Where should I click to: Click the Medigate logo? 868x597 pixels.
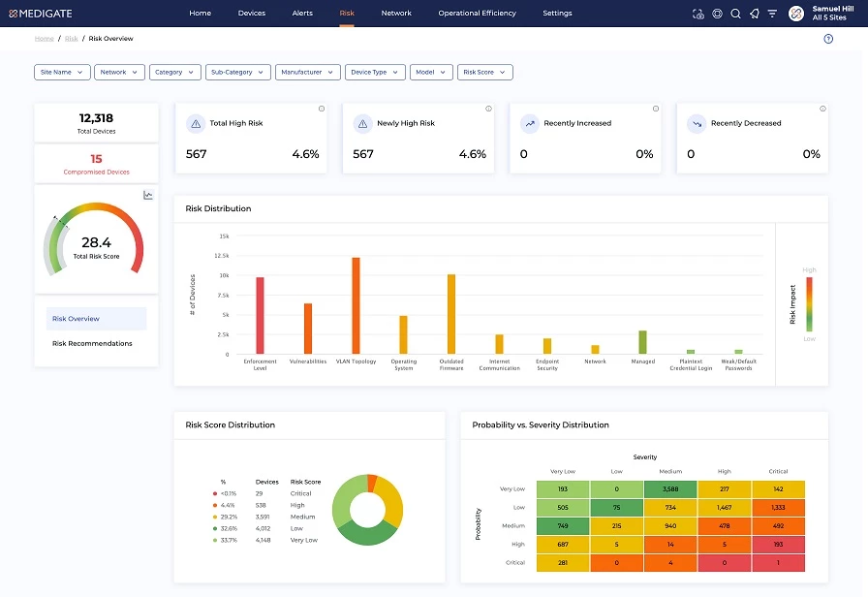point(41,14)
